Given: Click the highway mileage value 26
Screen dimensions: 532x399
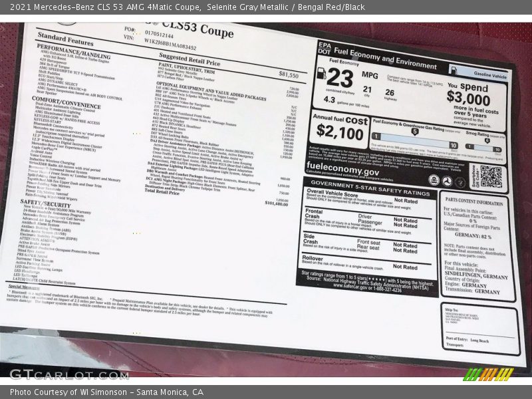Looking at the screenshot, I should (x=390, y=92).
